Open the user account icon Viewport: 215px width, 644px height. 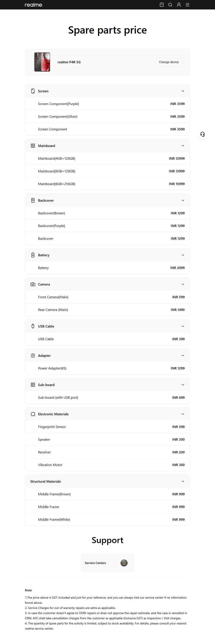click(x=179, y=5)
